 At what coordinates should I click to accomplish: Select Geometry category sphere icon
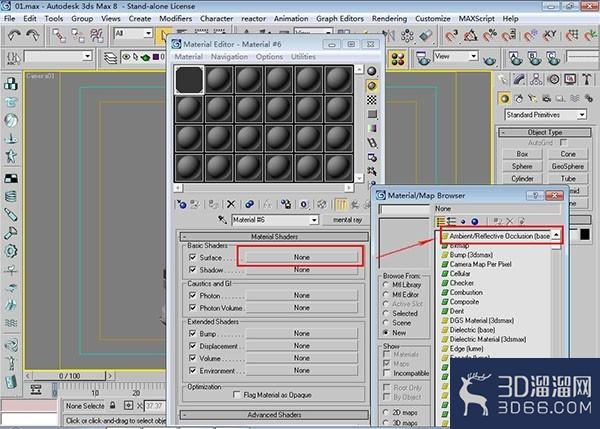pos(505,98)
